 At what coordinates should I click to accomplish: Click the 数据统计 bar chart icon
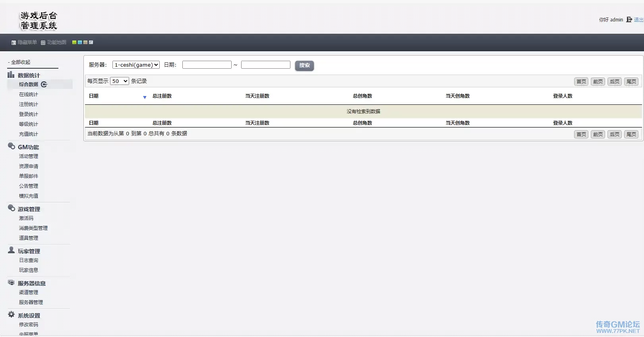point(11,75)
